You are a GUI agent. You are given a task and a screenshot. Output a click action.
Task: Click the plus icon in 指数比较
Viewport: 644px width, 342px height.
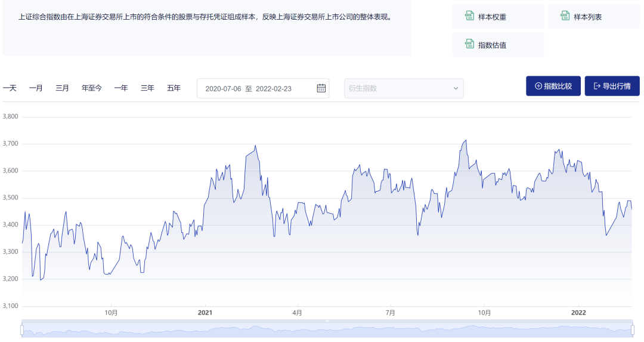pos(538,86)
